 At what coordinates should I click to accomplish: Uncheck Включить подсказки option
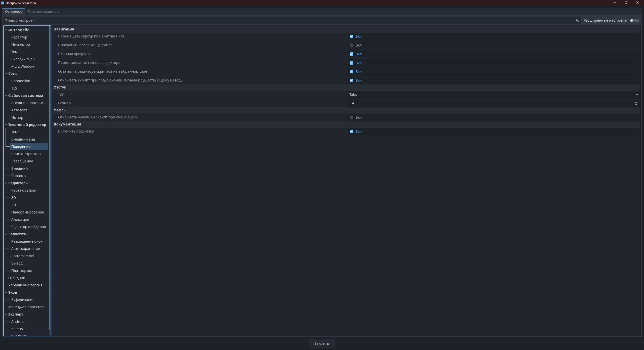point(351,132)
